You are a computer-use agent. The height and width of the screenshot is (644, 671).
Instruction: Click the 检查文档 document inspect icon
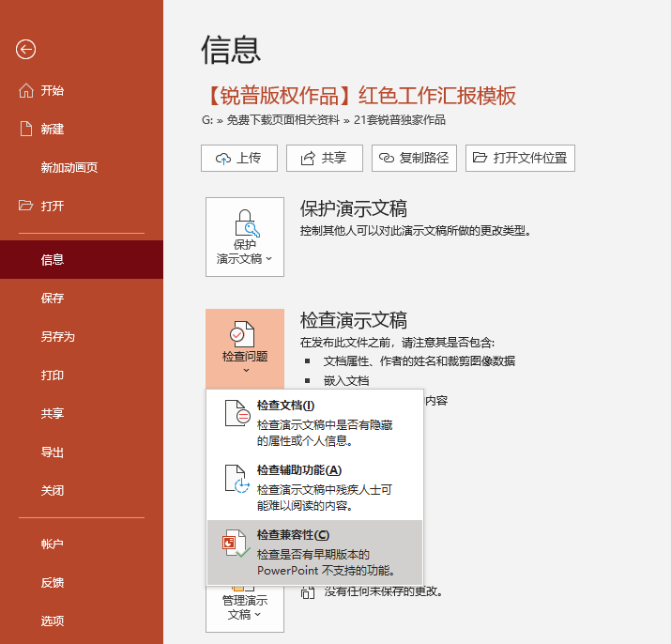tap(237, 413)
